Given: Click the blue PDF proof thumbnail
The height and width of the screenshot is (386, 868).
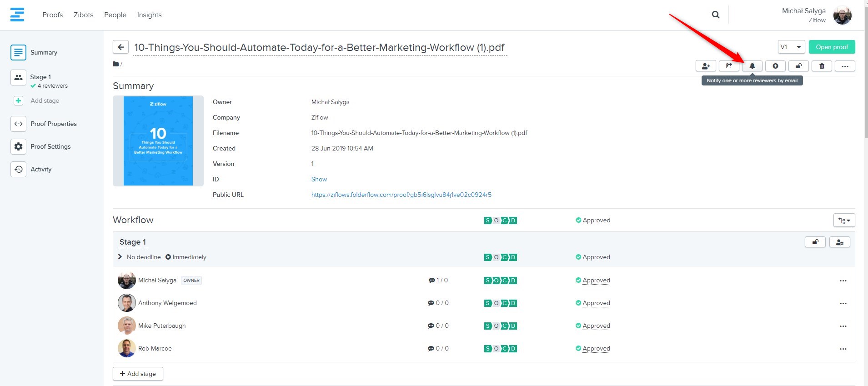Looking at the screenshot, I should coord(158,141).
